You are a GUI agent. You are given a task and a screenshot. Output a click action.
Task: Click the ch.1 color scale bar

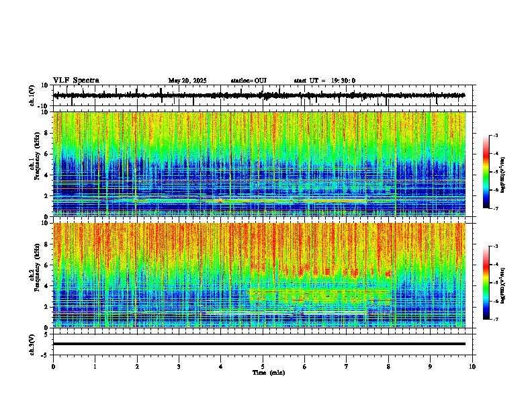tap(486, 172)
